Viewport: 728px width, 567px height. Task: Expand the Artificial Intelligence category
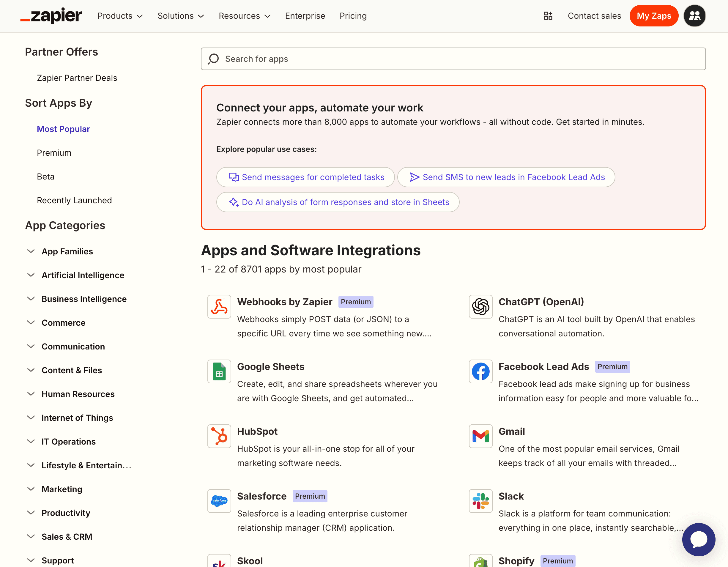click(31, 275)
